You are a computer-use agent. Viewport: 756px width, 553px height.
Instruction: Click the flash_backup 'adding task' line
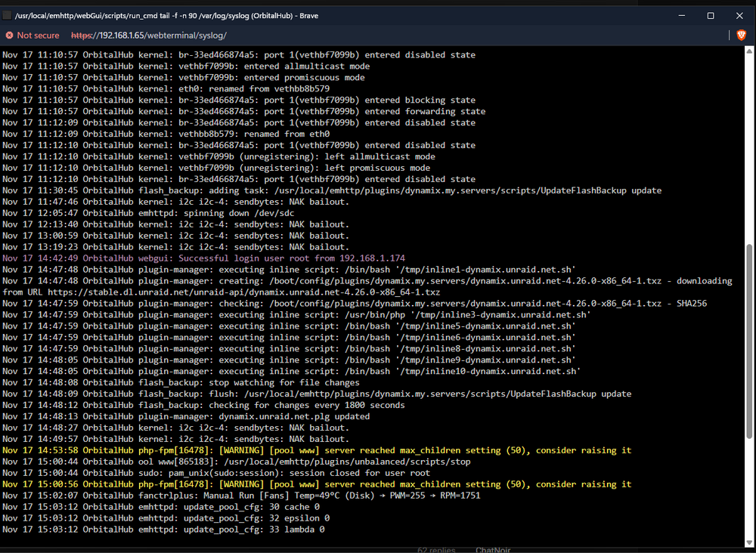click(332, 190)
